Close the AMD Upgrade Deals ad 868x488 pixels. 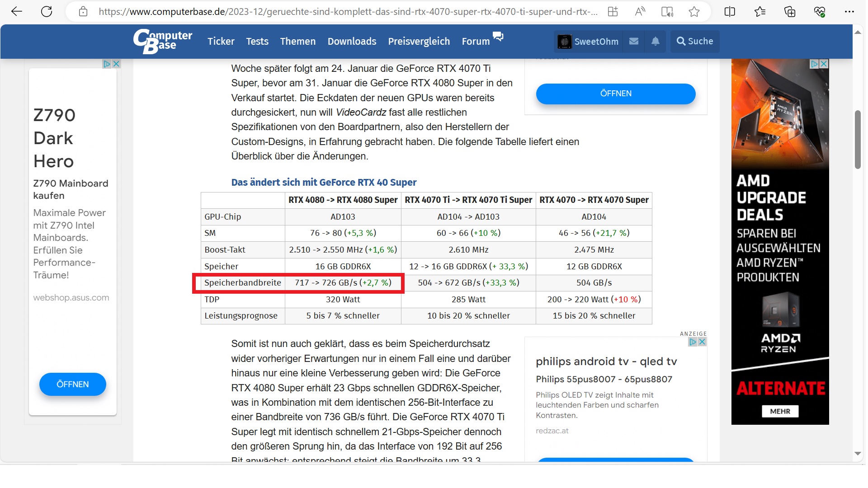[824, 64]
